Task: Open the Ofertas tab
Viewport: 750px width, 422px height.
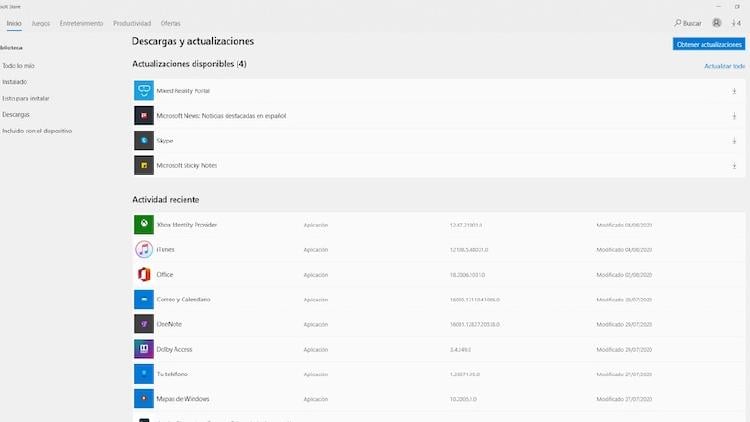Action: 171,23
